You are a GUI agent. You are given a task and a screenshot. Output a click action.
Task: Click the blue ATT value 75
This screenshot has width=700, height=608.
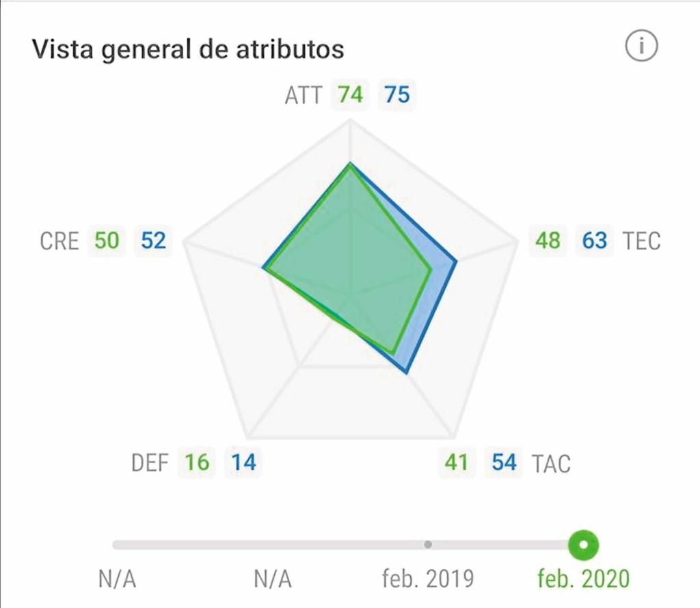[x=397, y=94]
